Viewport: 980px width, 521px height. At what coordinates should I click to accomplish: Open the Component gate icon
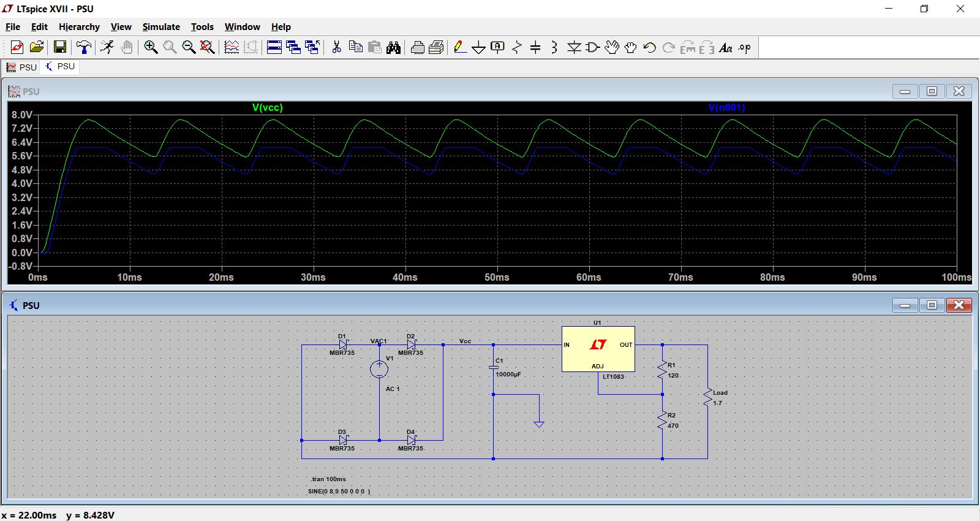[x=593, y=47]
